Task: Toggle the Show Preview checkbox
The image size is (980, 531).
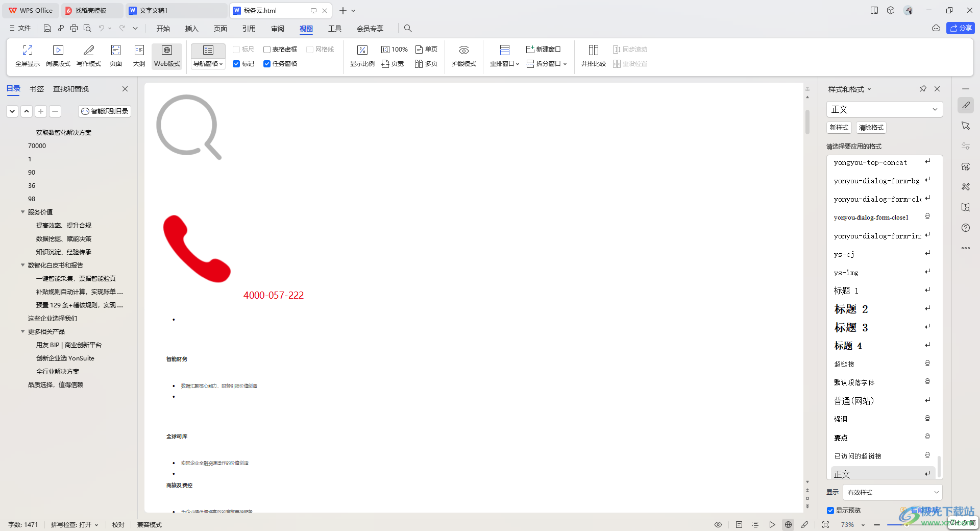Action: pyautogui.click(x=830, y=511)
